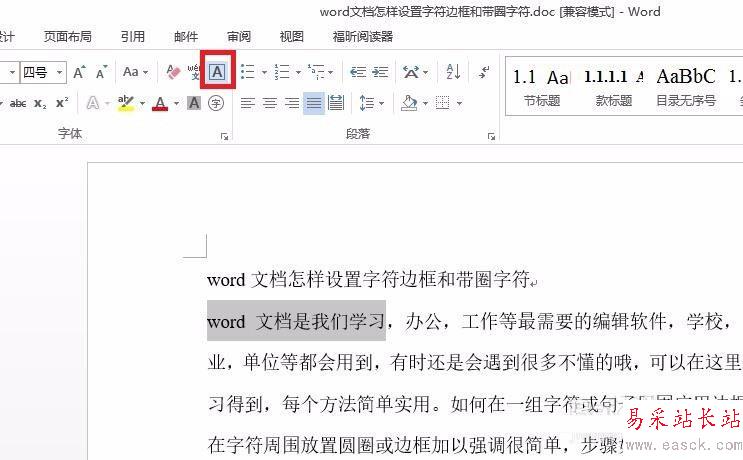Open the Paragraph dialog launcher
The width and height of the screenshot is (743, 460).
click(x=491, y=137)
